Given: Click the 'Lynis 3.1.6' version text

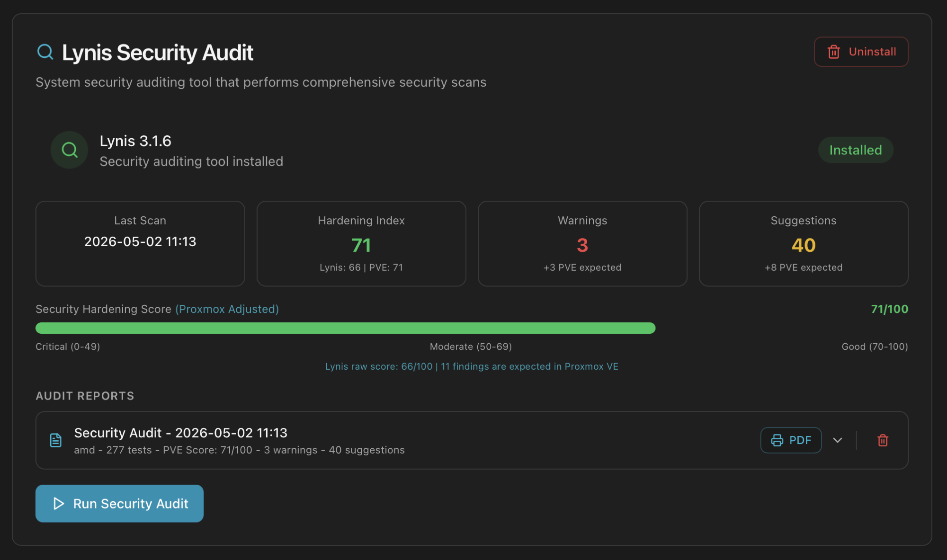Looking at the screenshot, I should (x=135, y=141).
